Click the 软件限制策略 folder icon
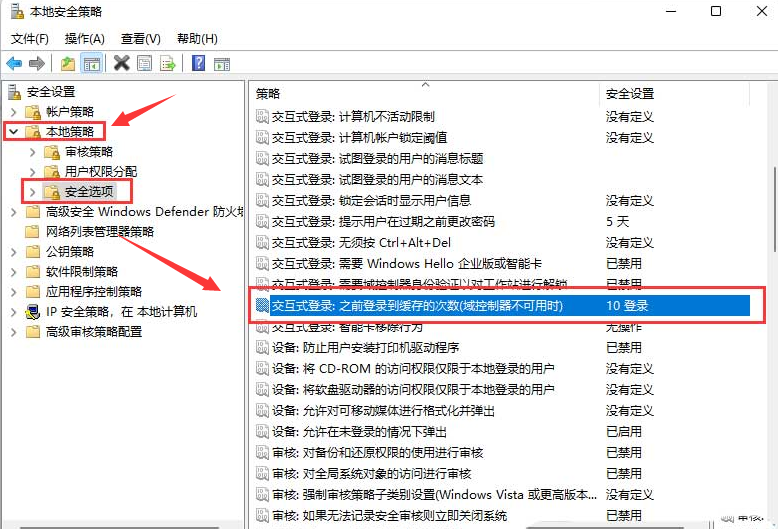The image size is (778, 529). click(33, 272)
